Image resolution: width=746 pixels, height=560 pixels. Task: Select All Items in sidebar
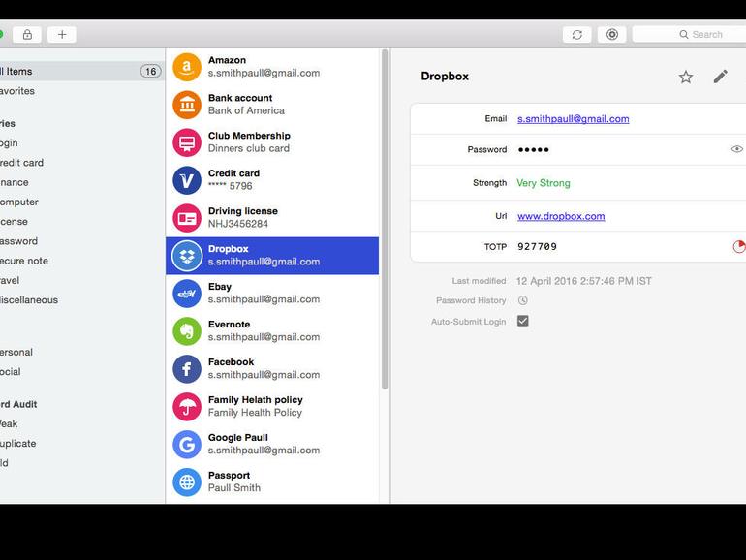(82, 72)
